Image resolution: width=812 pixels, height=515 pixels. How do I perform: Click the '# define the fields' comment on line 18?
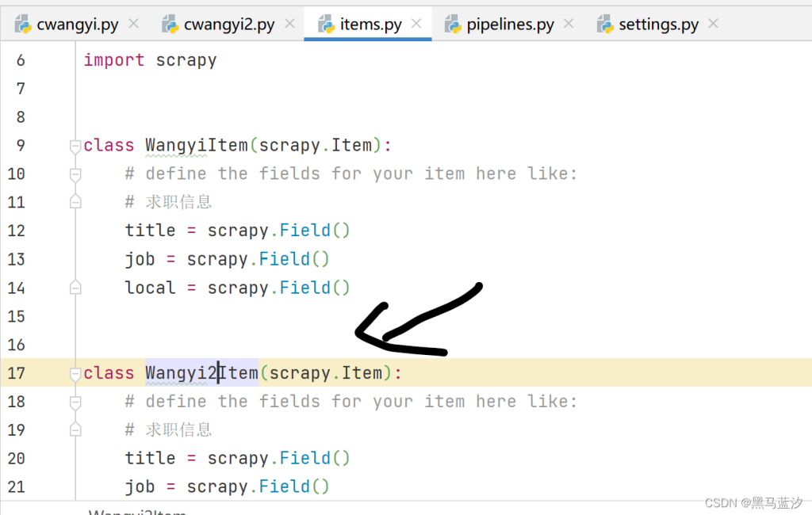click(351, 402)
